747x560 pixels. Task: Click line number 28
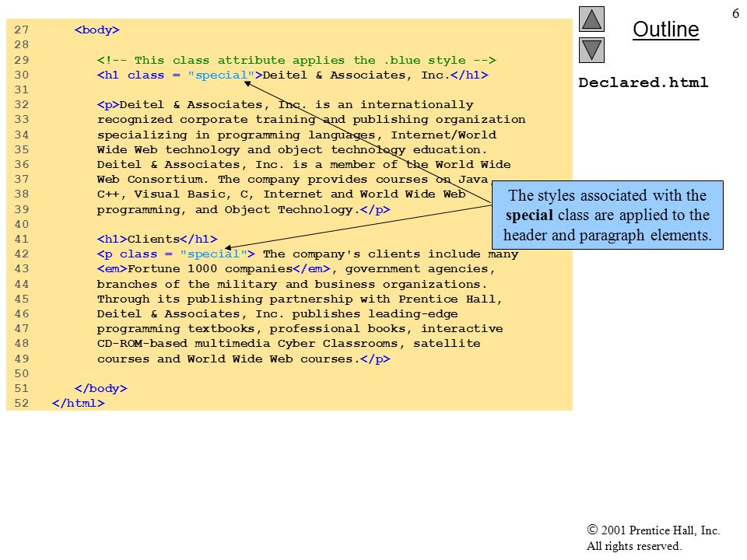[x=22, y=45]
